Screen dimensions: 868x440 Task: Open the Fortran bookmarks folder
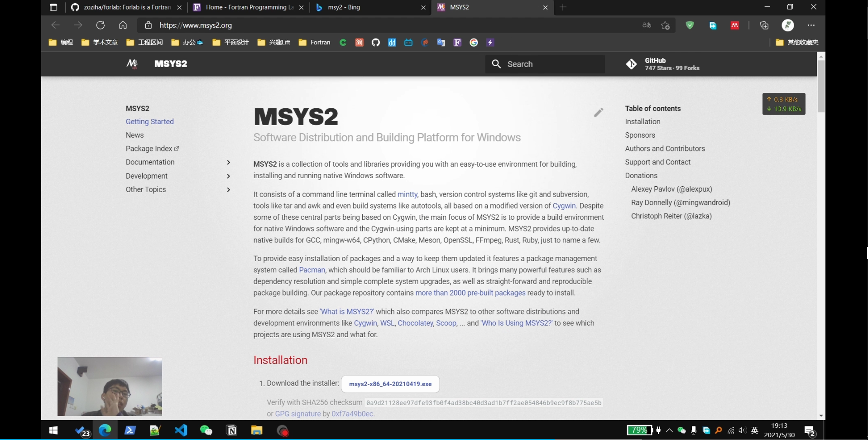(315, 43)
